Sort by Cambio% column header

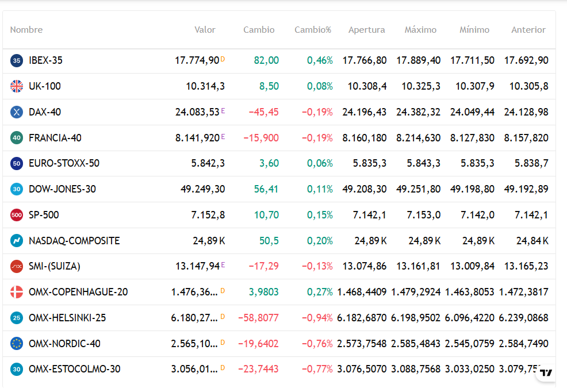point(313,30)
